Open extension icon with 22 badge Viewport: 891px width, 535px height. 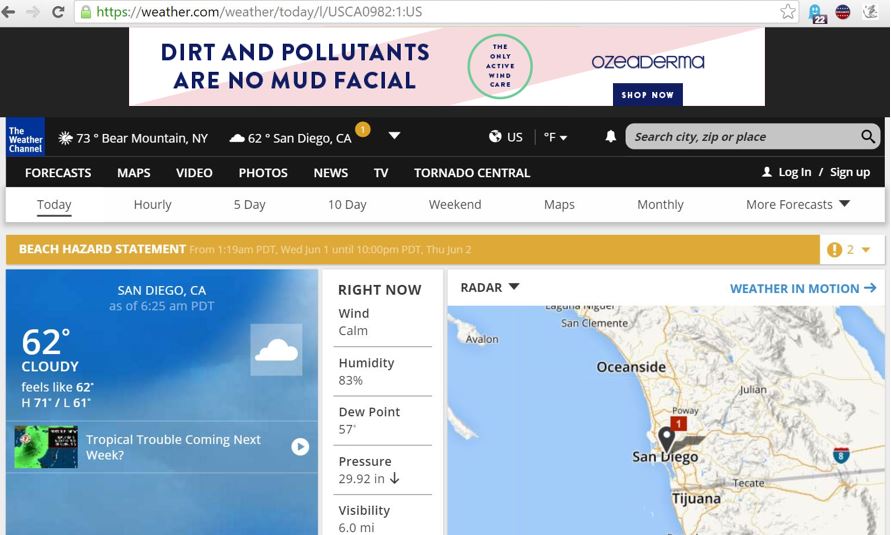(x=816, y=13)
